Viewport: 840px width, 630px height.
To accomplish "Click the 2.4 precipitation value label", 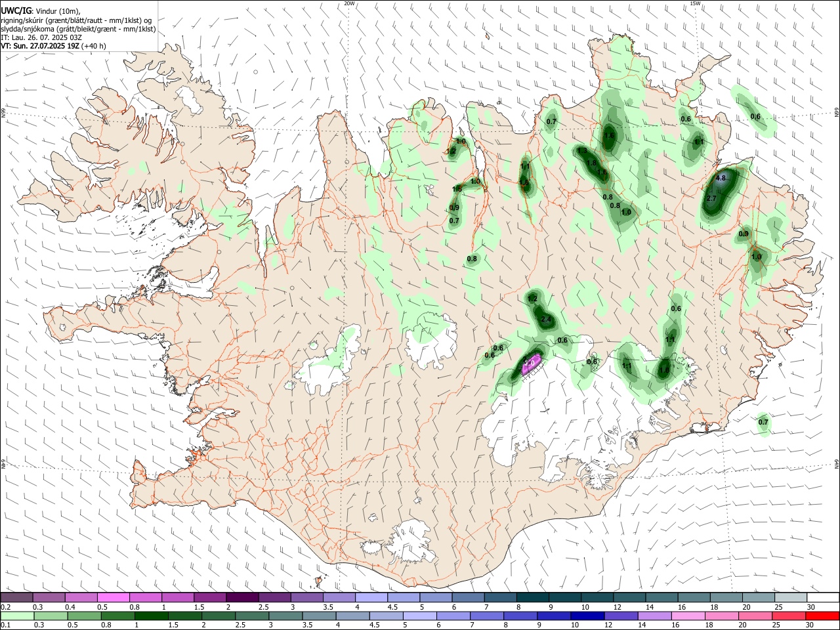I will (546, 319).
